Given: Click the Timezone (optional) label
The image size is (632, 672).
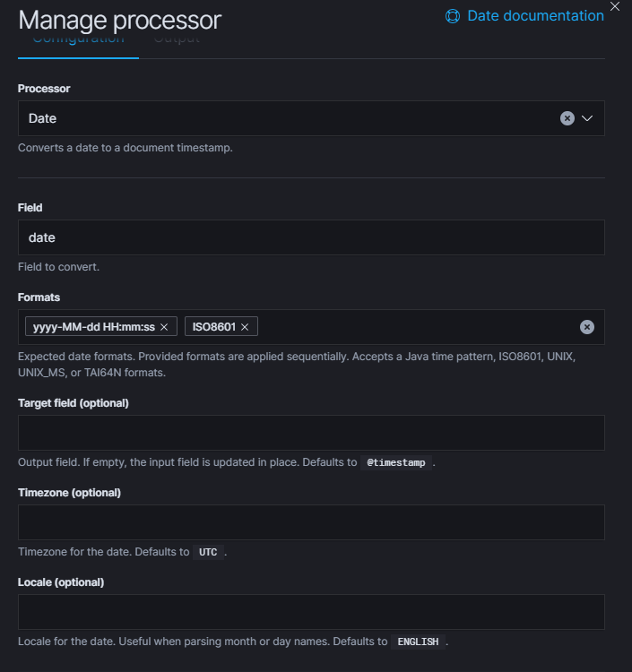Looking at the screenshot, I should tap(69, 492).
